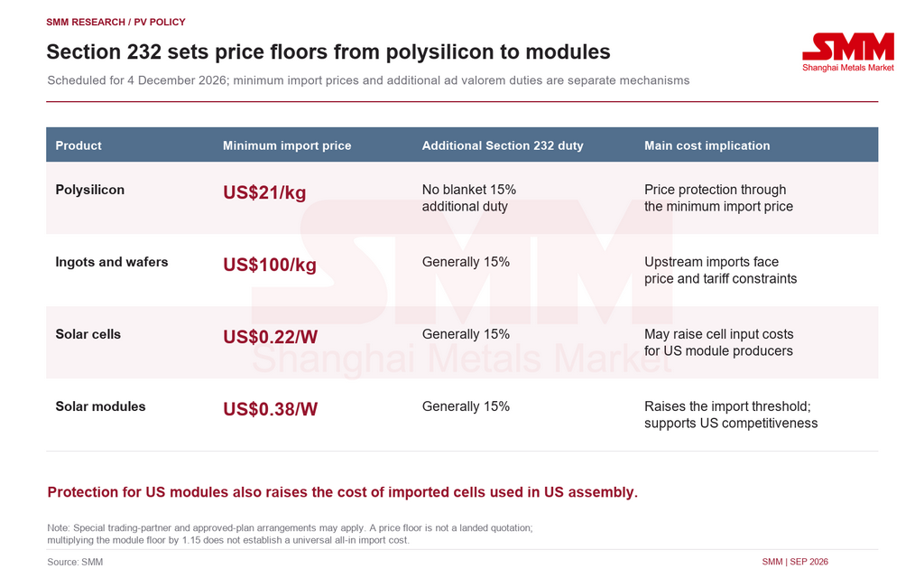Click the Product column header

point(79,145)
